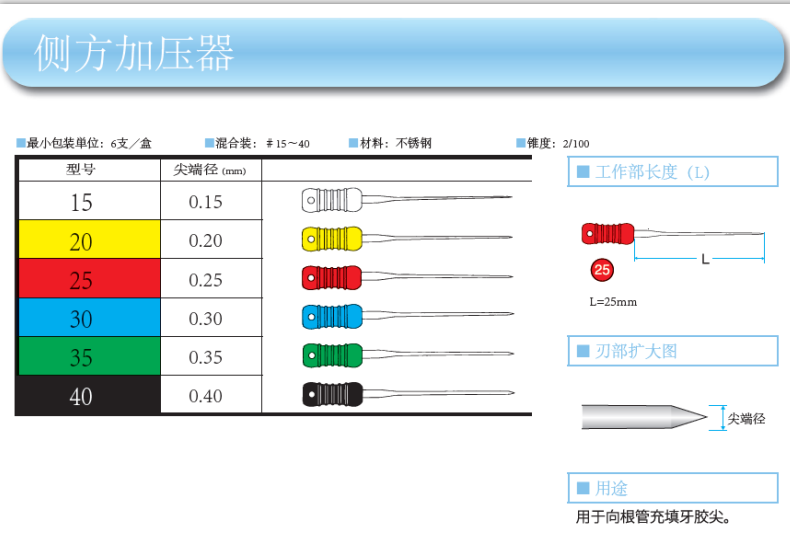Click tip diameter value 0.15
Viewport: 790px width, 543px height.
coord(206,202)
